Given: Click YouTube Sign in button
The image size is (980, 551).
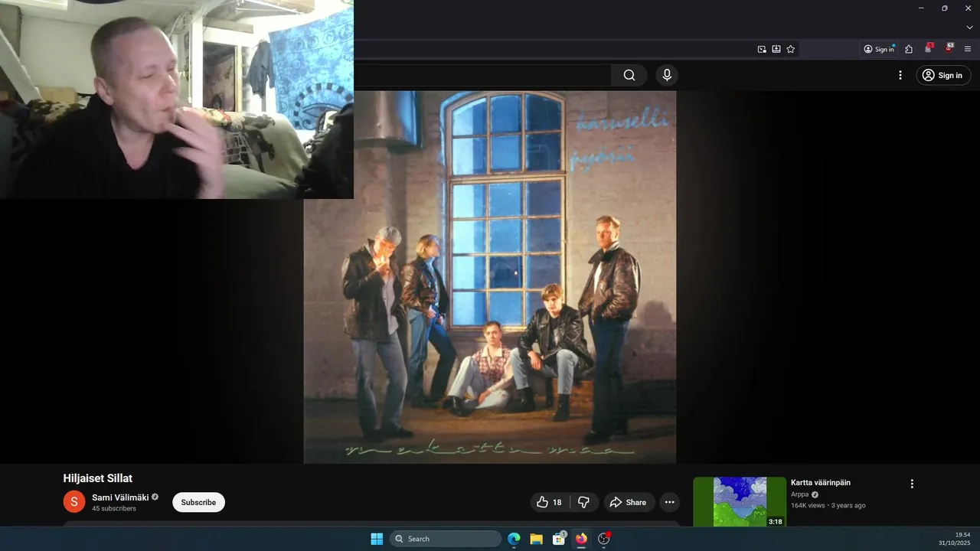Looking at the screenshot, I should point(943,75).
